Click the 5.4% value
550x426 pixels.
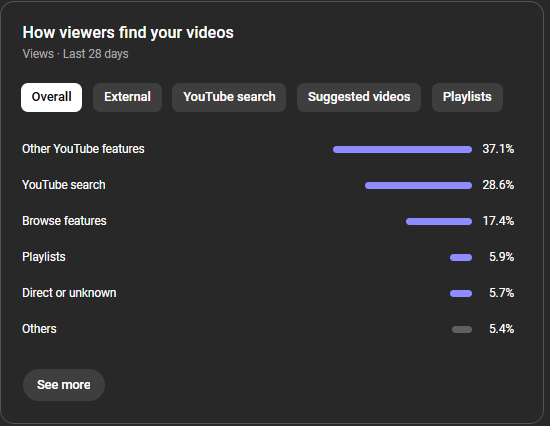[502, 329]
